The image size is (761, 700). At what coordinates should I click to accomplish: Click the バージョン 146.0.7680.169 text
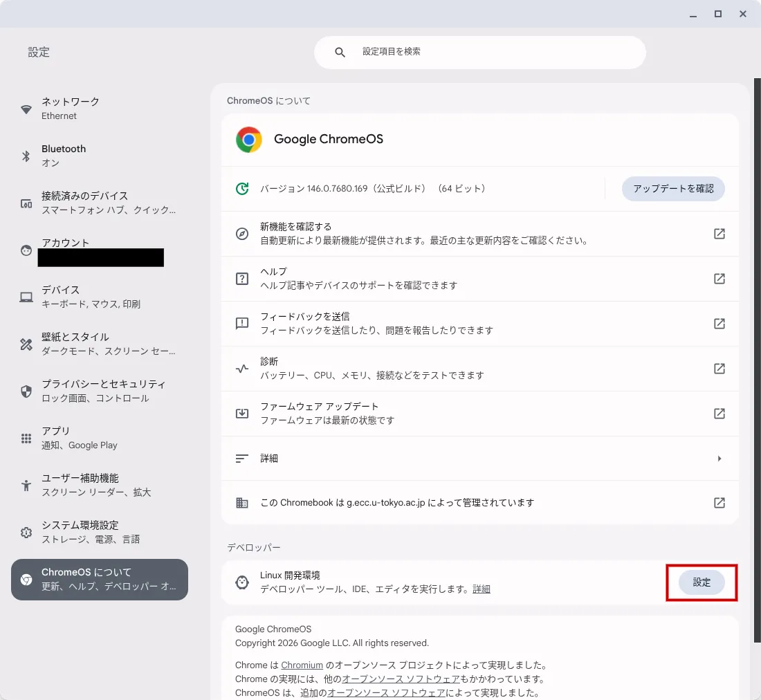tap(373, 189)
